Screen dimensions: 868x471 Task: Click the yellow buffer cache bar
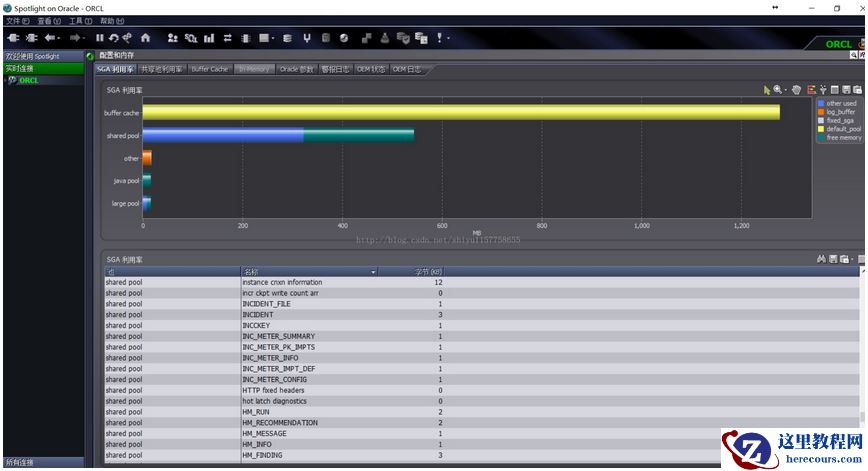[x=461, y=112]
